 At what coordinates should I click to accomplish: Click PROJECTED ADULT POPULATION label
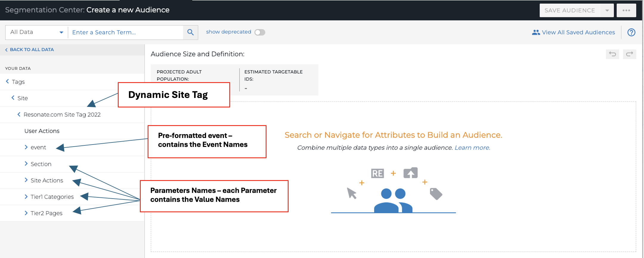tap(179, 75)
